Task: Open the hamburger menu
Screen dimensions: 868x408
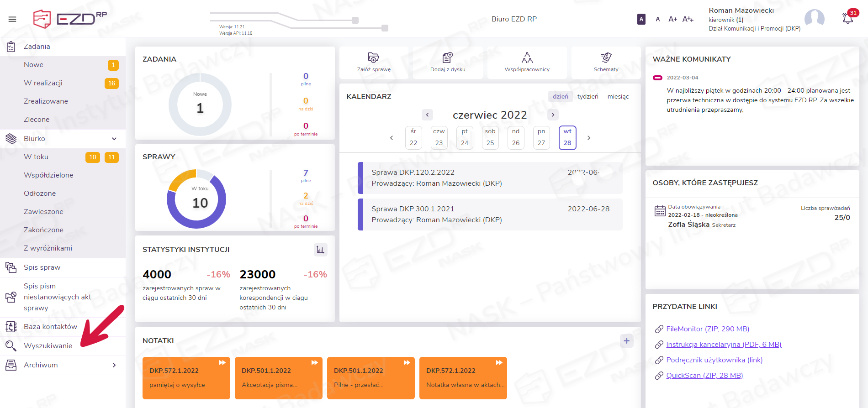Action: pyautogui.click(x=12, y=19)
